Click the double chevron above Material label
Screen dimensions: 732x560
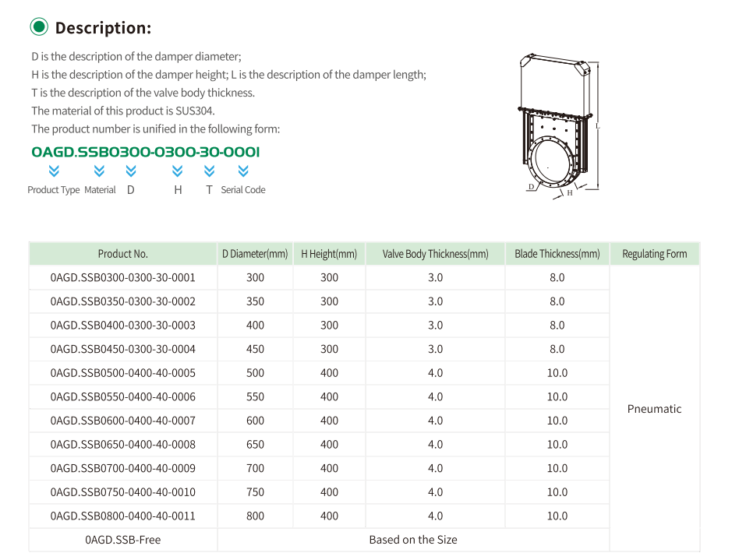coord(99,171)
